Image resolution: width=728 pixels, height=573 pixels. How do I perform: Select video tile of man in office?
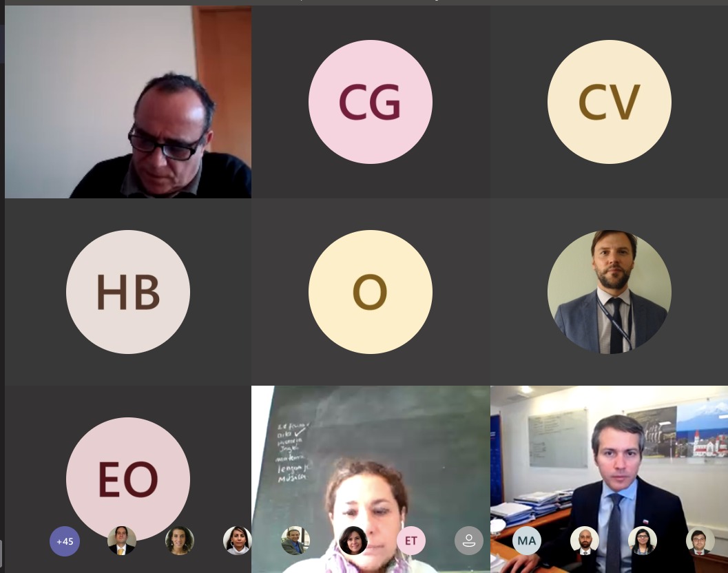coord(609,479)
